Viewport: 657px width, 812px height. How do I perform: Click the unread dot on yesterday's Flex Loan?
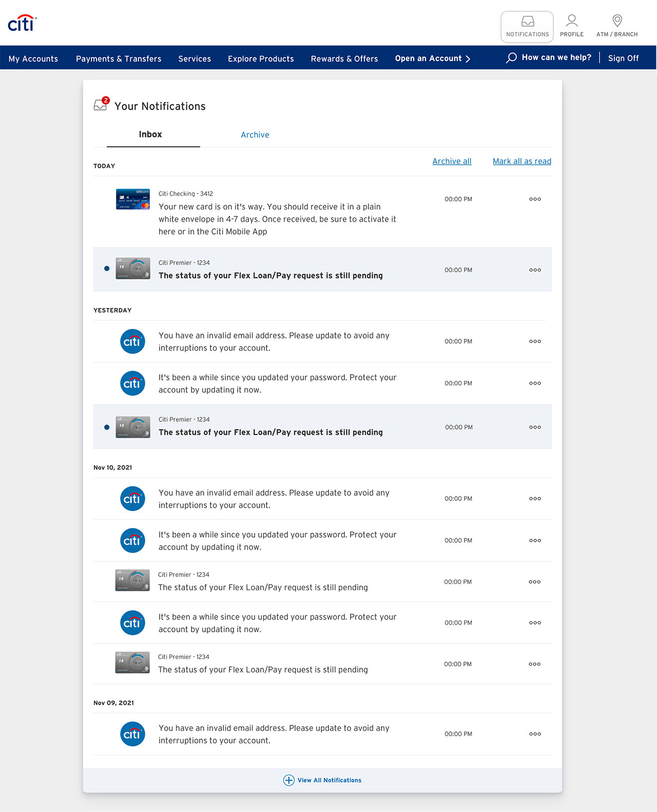[x=107, y=427]
